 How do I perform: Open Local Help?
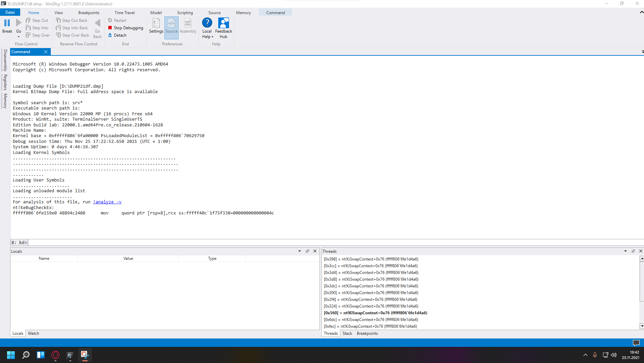pyautogui.click(x=207, y=28)
